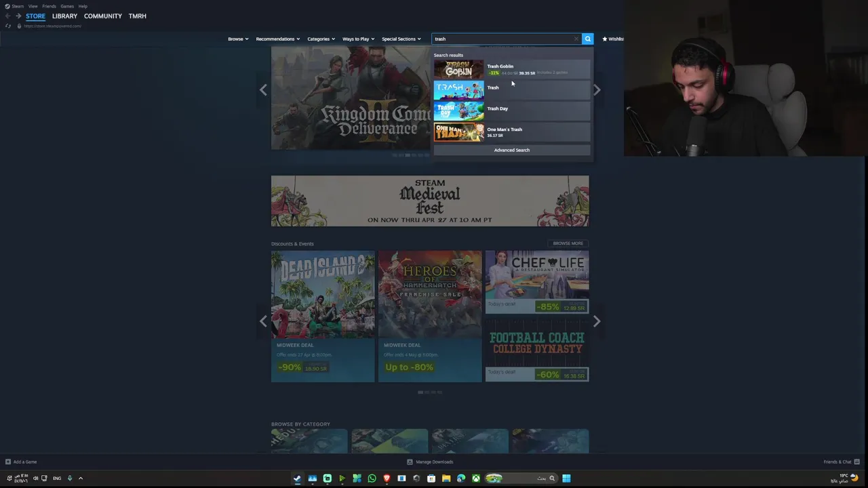Image resolution: width=868 pixels, height=488 pixels.
Task: Launch Brave browser from the taskbar
Action: (387, 479)
